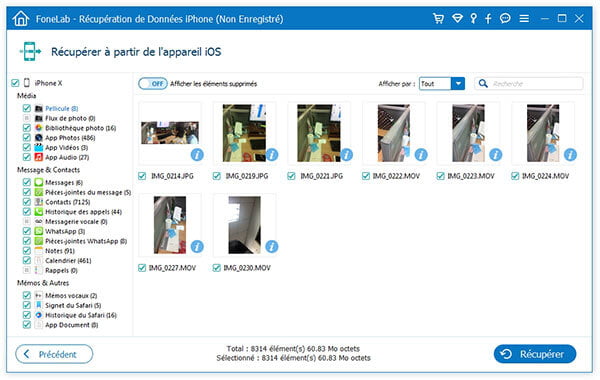Click the App Vidéos icon
This screenshot has height=380, width=600.
point(39,147)
